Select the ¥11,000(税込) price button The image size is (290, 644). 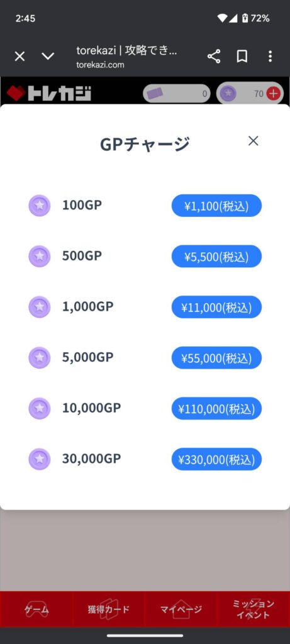(216, 307)
